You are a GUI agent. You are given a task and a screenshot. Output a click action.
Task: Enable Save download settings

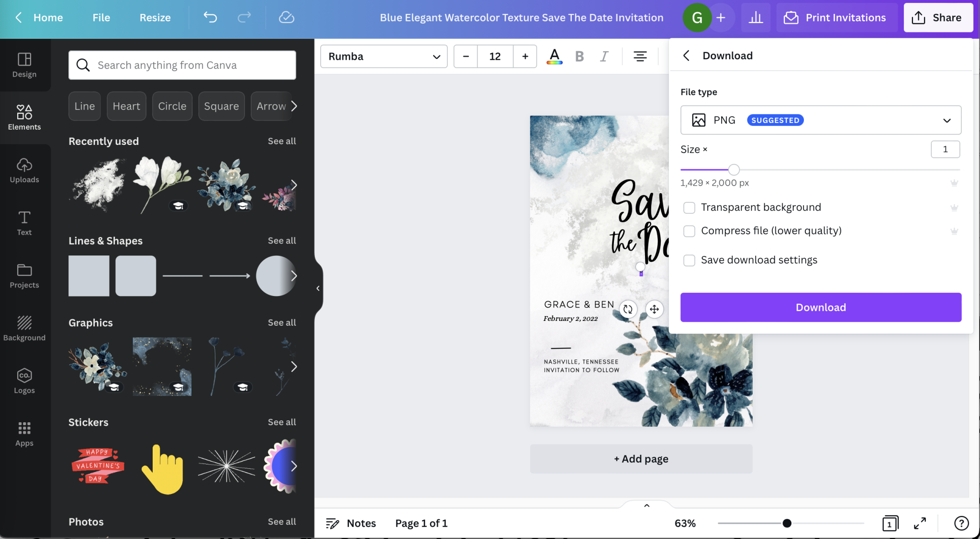pyautogui.click(x=689, y=260)
